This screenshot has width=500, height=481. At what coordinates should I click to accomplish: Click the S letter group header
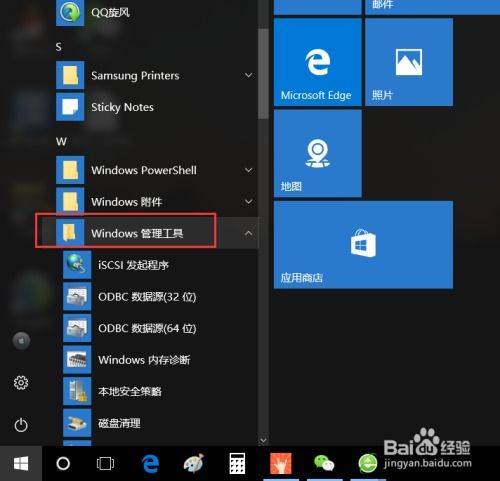59,47
